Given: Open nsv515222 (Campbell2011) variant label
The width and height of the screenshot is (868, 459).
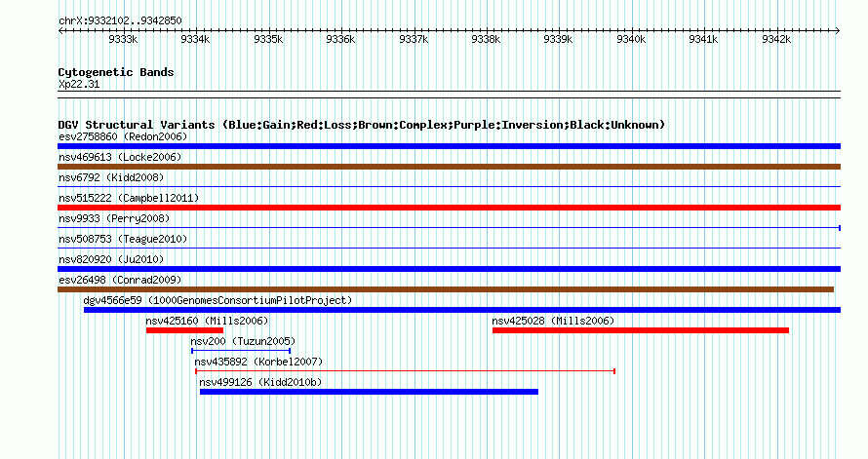Looking at the screenshot, I should pos(129,198).
